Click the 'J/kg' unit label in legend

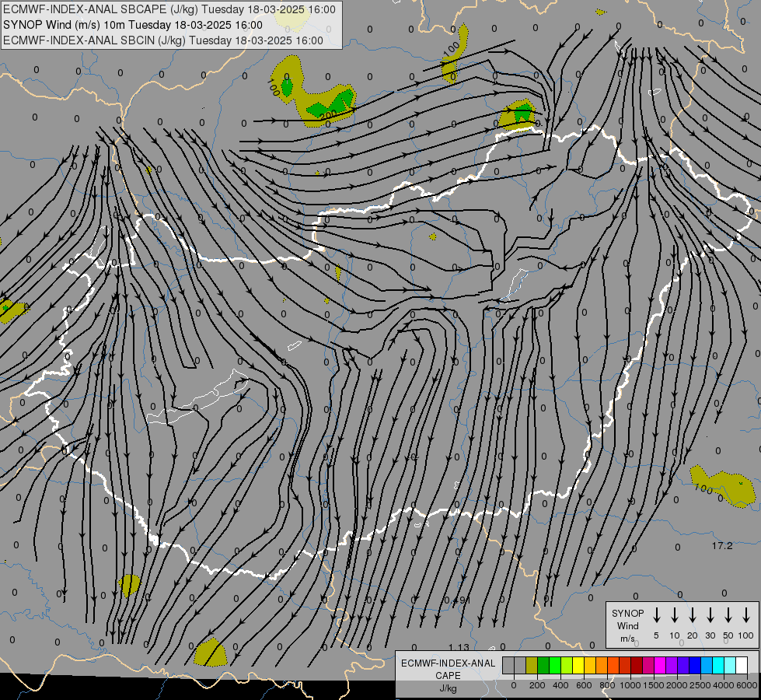click(x=448, y=688)
